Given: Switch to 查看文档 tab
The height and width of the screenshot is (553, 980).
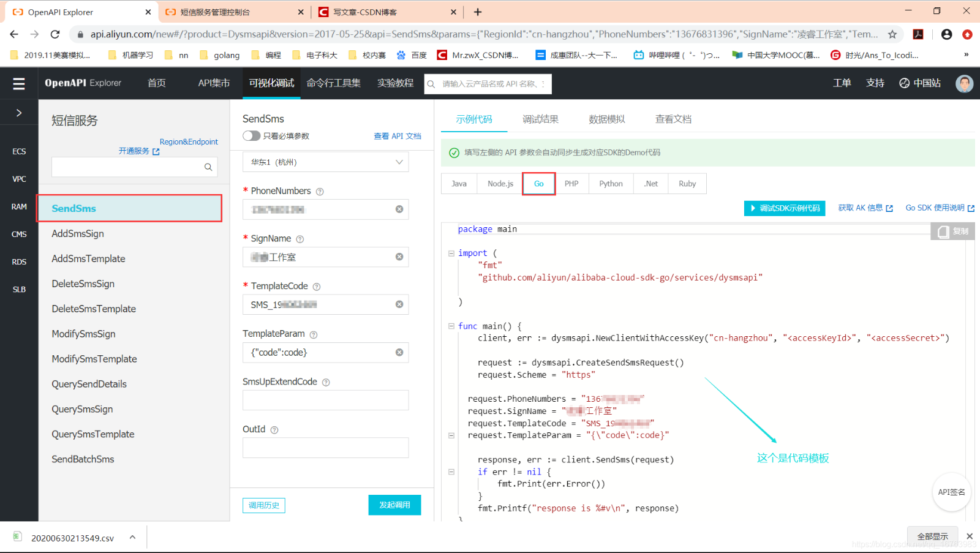Looking at the screenshot, I should (x=673, y=119).
